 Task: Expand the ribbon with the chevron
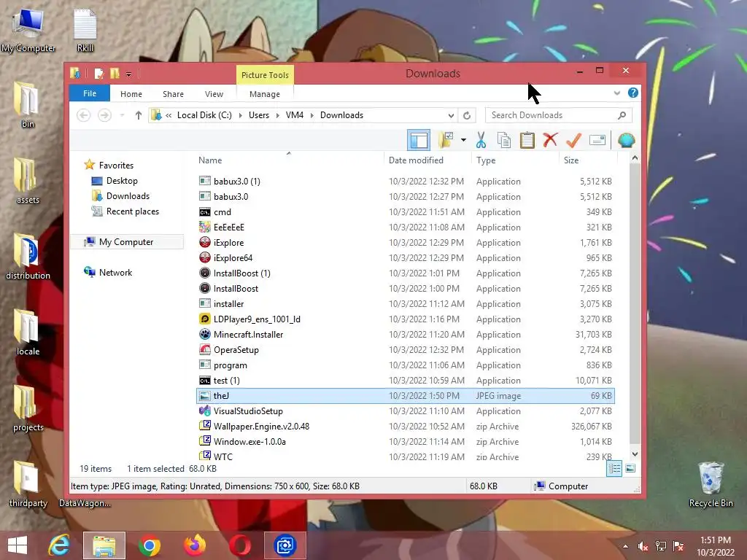coord(617,93)
